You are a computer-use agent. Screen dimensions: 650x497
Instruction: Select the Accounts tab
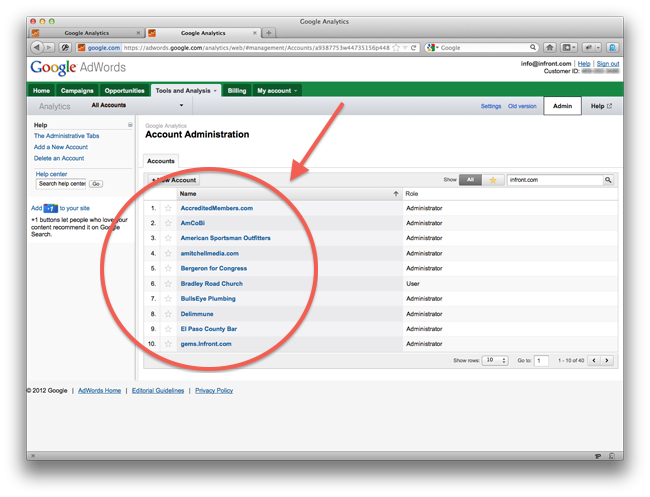click(x=161, y=161)
